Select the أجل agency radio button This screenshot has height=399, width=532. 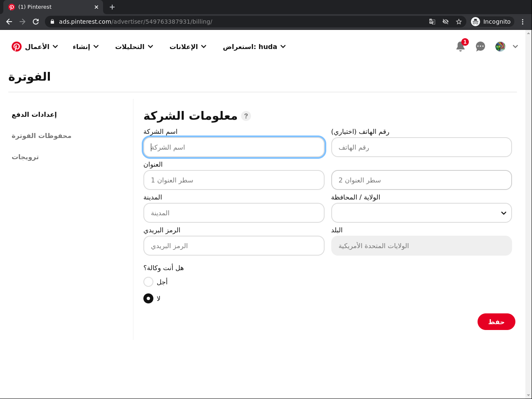148,282
